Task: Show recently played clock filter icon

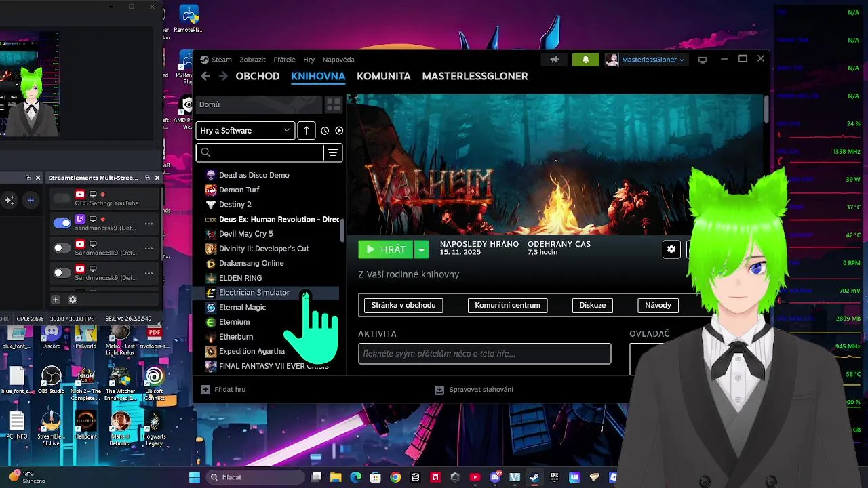Action: point(325,131)
